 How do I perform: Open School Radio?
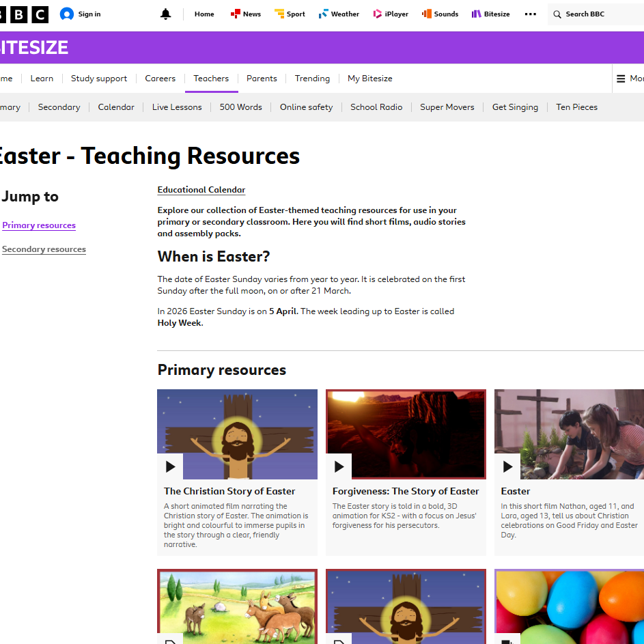coord(376,107)
